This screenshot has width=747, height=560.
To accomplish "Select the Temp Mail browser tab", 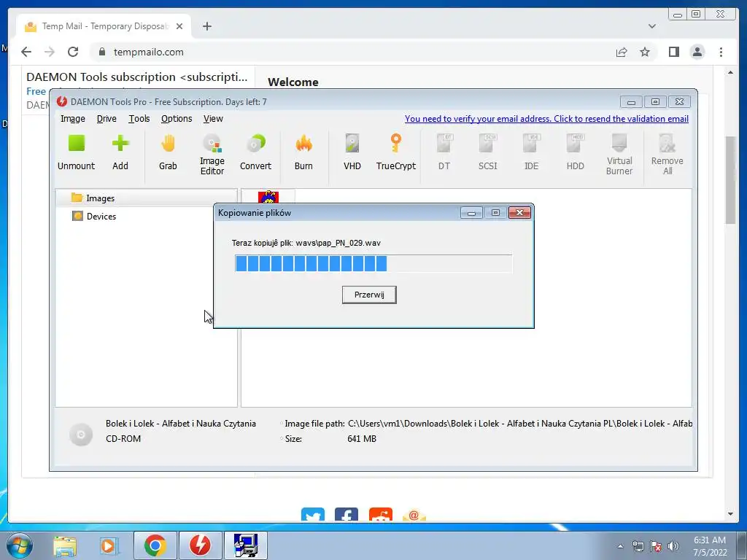I will pos(104,26).
